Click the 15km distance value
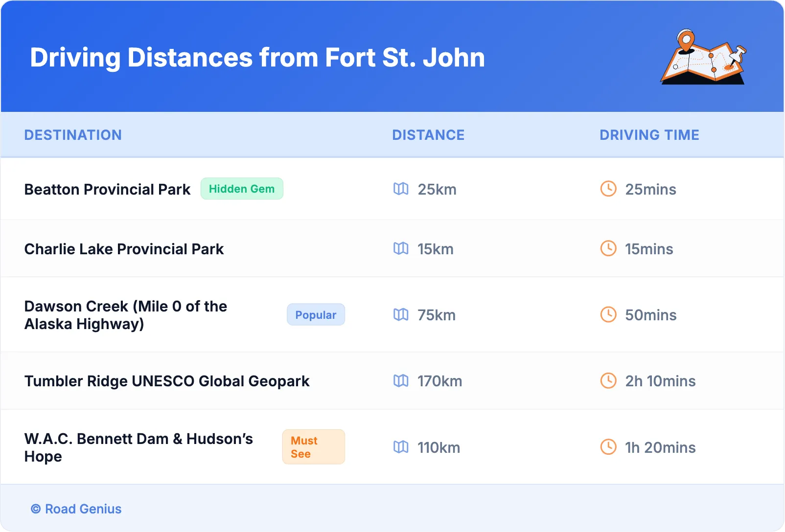This screenshot has height=532, width=785. (436, 249)
